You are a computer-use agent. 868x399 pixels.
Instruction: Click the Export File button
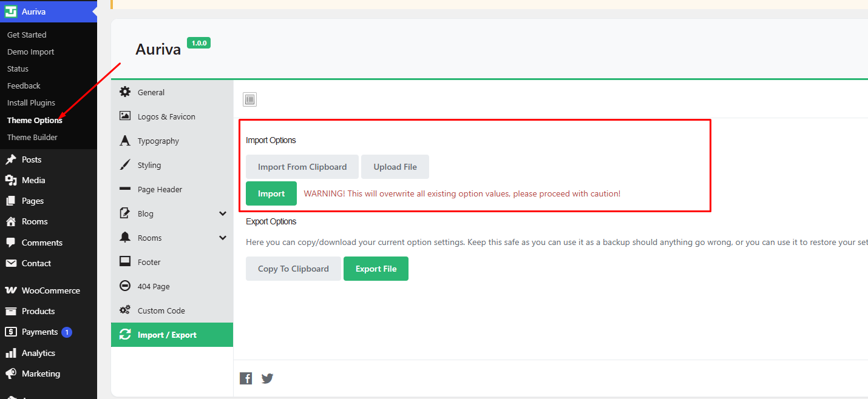[x=376, y=269]
